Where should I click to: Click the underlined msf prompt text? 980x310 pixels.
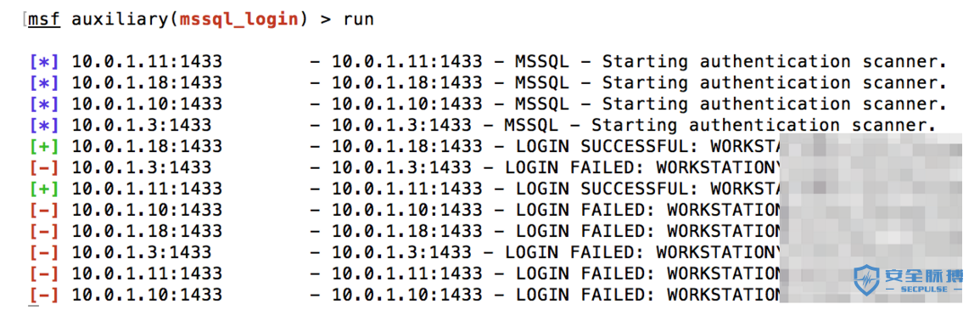44,20
